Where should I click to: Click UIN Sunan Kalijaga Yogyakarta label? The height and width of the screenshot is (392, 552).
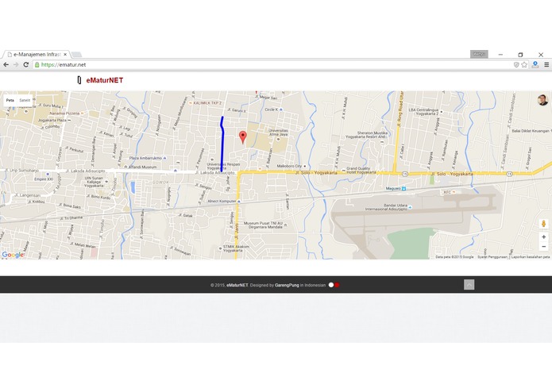coord(94,182)
